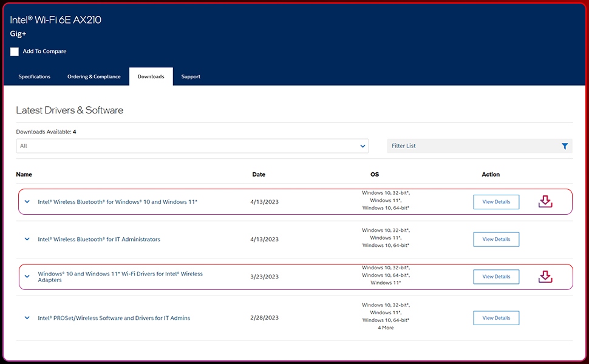Open the Ordering & Compliance tab

[94, 76]
